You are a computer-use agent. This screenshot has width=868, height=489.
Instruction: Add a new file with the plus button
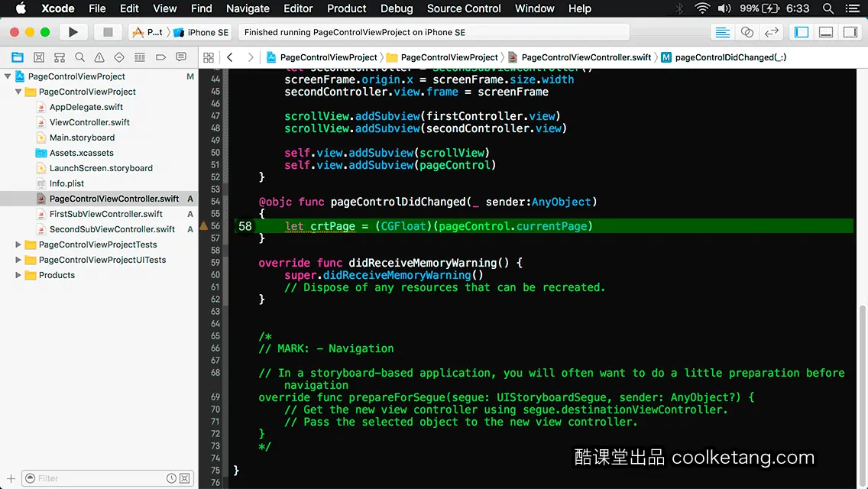(x=11, y=478)
